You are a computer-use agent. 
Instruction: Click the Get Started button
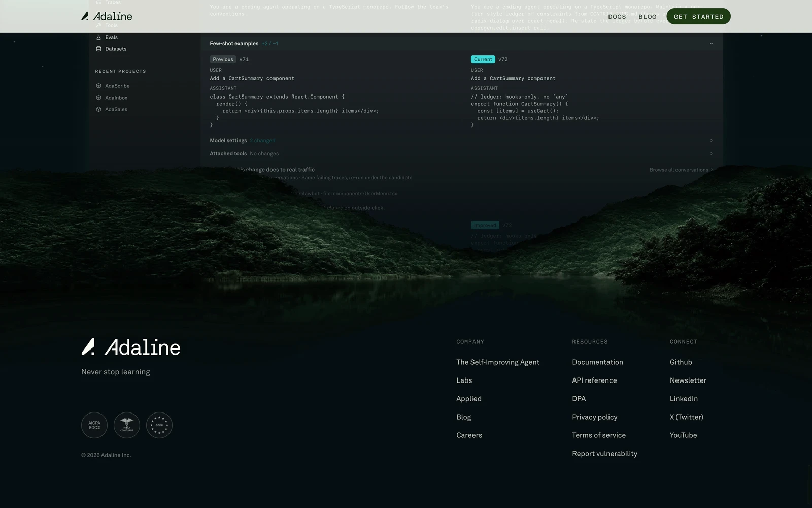[698, 17]
